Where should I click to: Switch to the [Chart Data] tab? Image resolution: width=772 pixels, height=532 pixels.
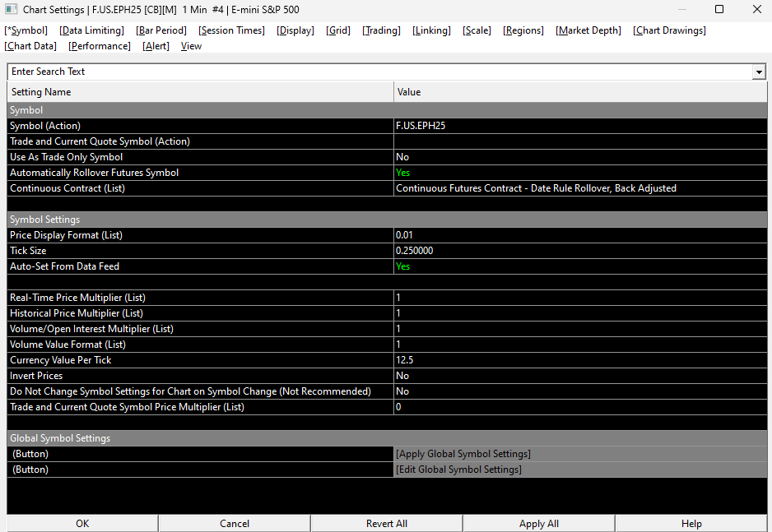point(30,46)
